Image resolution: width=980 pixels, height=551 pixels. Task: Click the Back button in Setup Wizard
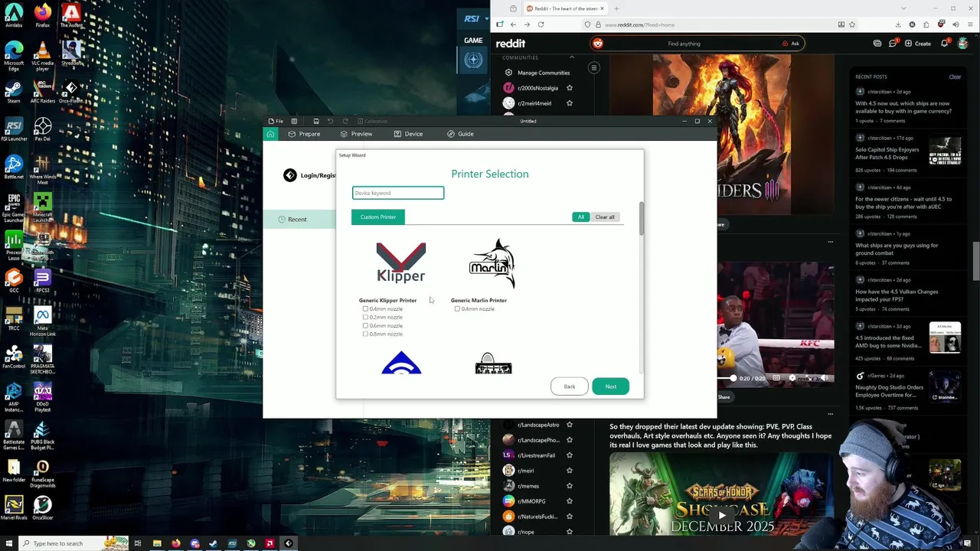(x=569, y=386)
